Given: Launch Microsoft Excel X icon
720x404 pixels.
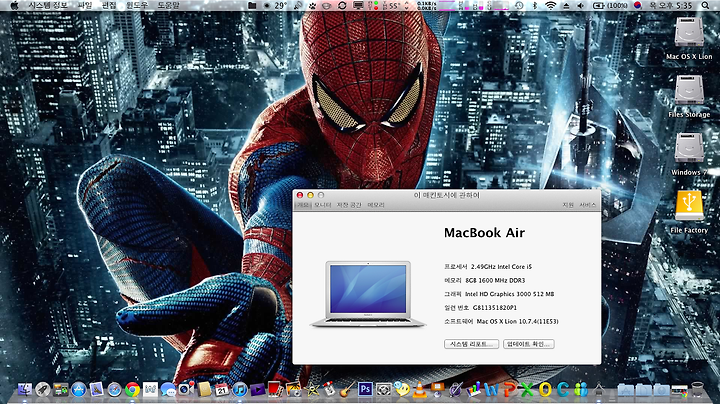Looking at the screenshot, I should coord(527,390).
